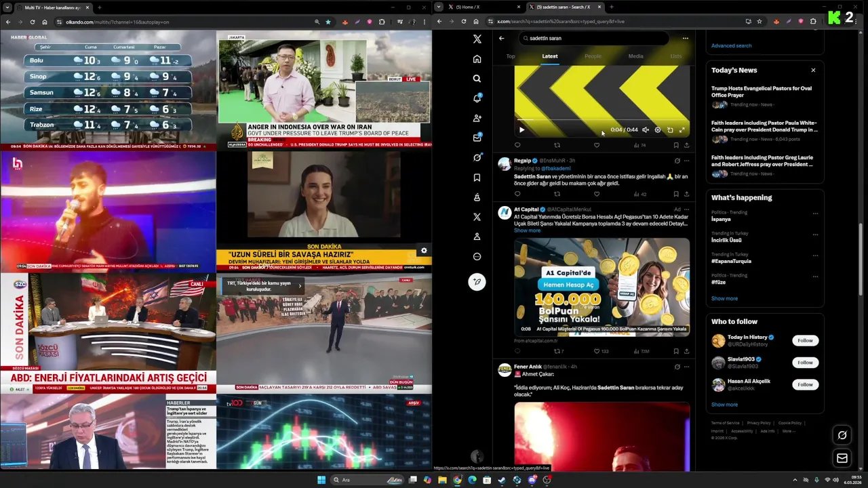This screenshot has width=868, height=488.
Task: Play the yellow arrows video
Action: (x=521, y=129)
